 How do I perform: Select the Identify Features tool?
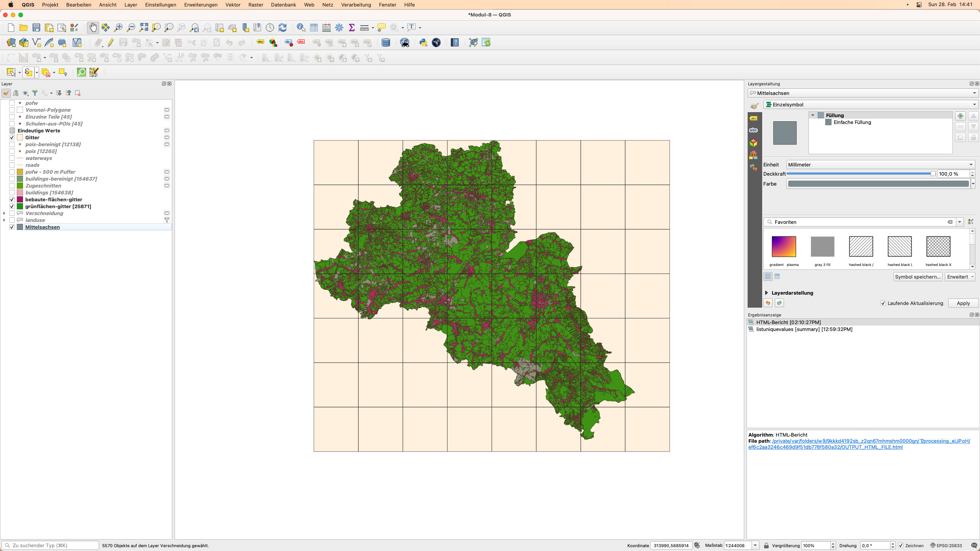pyautogui.click(x=301, y=28)
